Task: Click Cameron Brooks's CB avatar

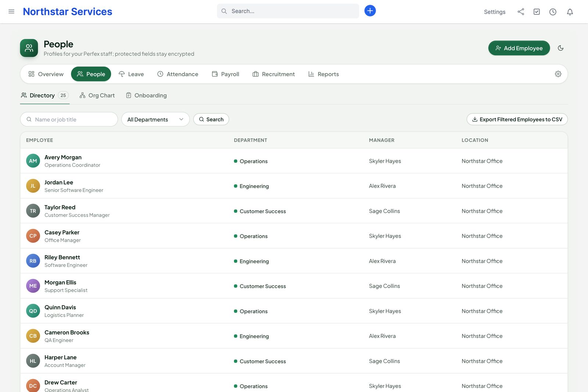Action: [x=33, y=336]
